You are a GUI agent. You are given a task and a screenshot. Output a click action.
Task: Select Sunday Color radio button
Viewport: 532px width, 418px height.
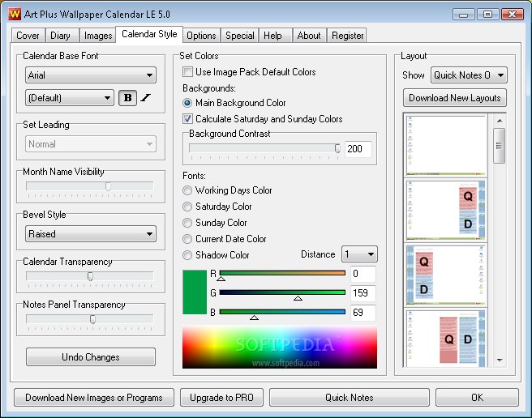[187, 223]
